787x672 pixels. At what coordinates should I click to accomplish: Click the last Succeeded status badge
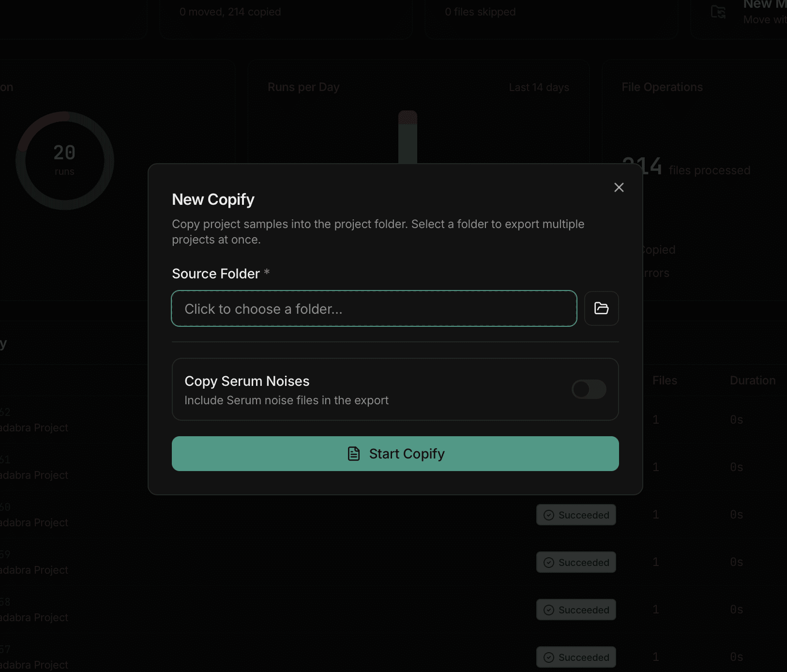[x=576, y=657]
